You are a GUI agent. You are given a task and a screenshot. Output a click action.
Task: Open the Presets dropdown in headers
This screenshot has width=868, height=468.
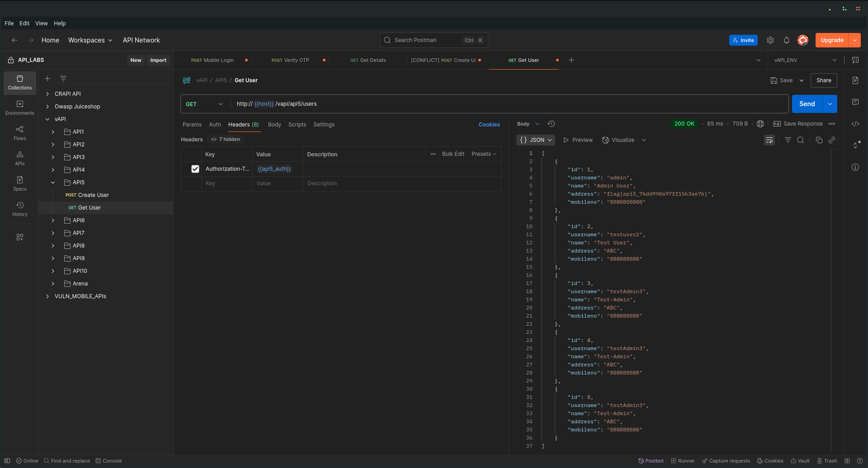[x=484, y=154]
